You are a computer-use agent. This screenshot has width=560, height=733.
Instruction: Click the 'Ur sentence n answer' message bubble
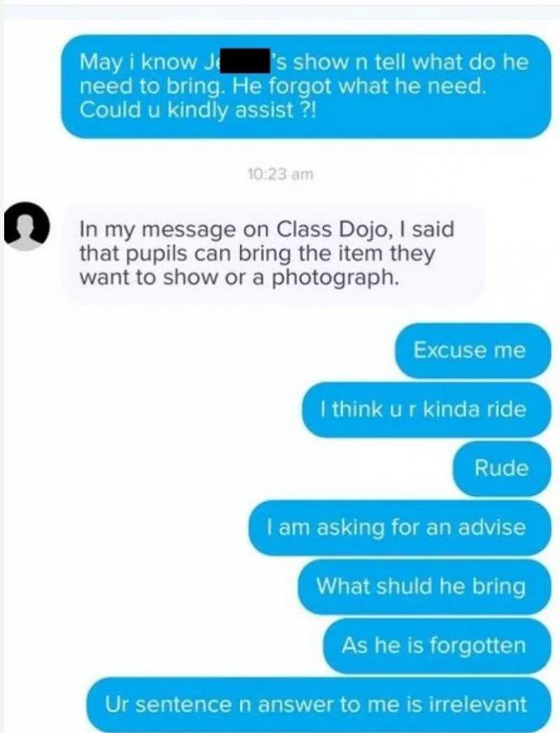[318, 704]
